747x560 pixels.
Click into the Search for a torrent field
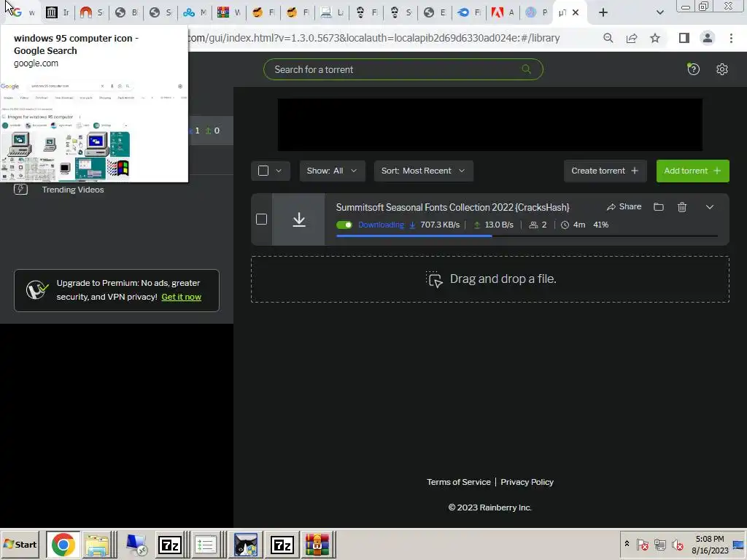[403, 69]
